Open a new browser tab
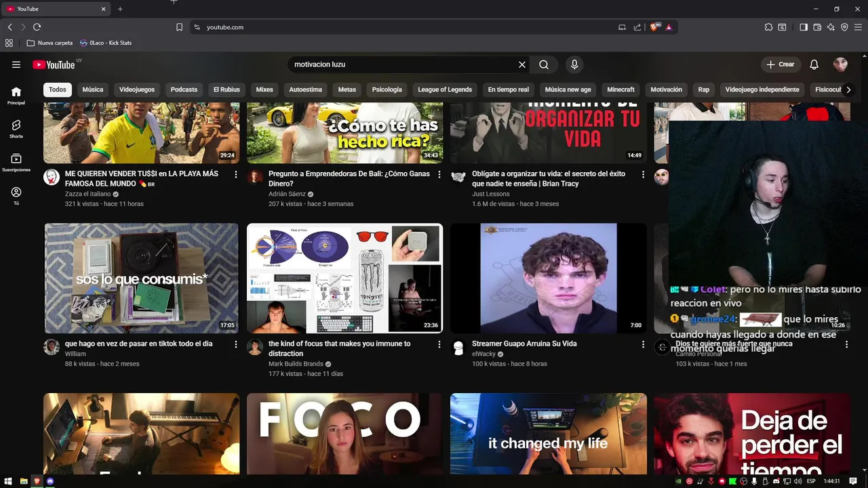The width and height of the screenshot is (868, 488). coord(120,9)
